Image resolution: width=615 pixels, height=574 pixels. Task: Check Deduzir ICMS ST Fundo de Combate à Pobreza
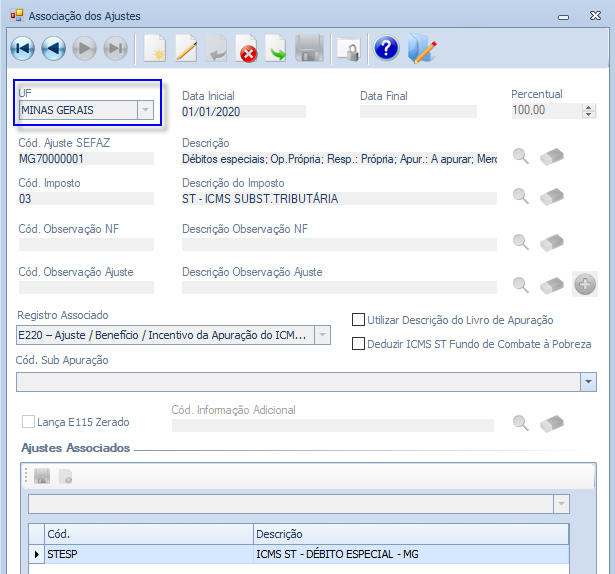(358, 344)
